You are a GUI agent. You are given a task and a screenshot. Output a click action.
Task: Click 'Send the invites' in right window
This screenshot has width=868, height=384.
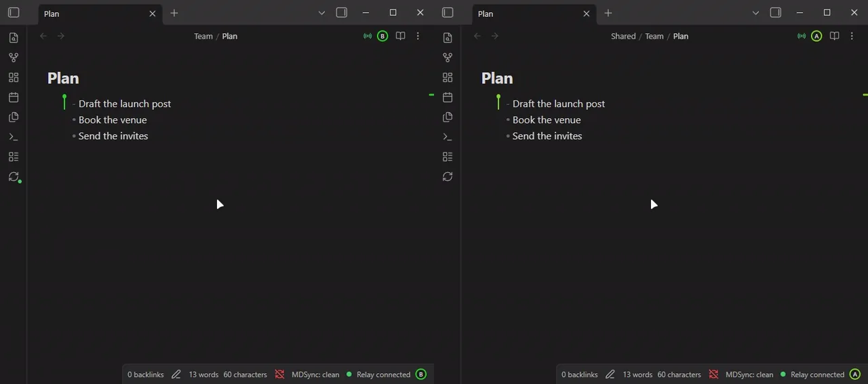click(x=547, y=136)
